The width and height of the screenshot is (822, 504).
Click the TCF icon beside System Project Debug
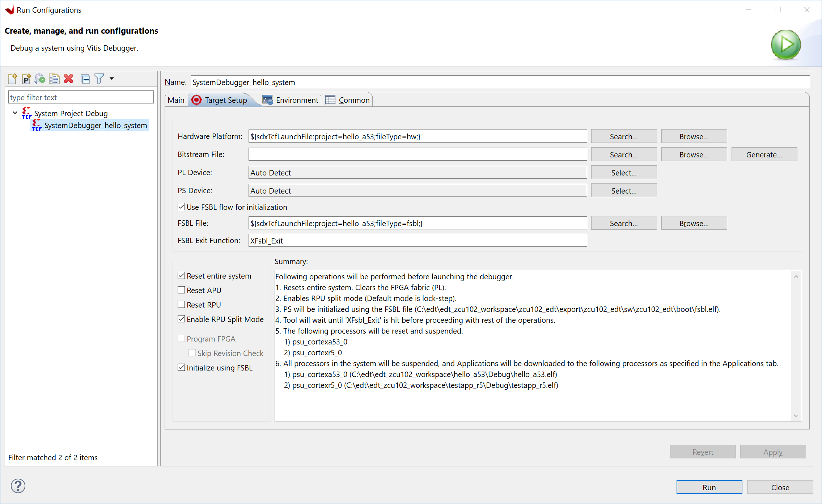coord(27,113)
